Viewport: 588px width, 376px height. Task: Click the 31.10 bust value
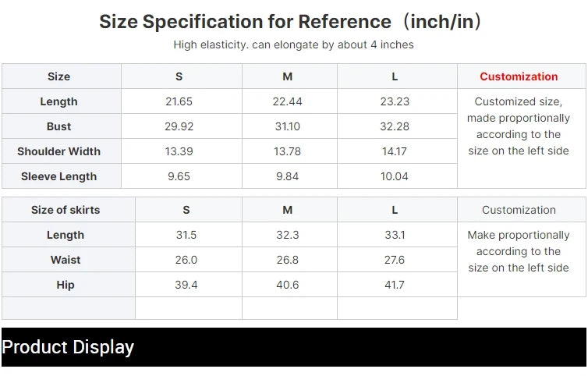(x=287, y=126)
